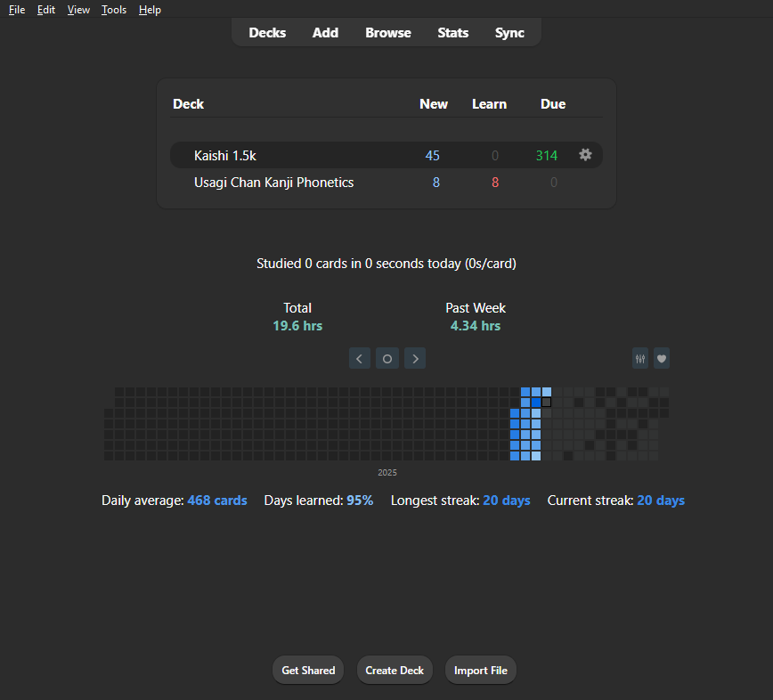The width and height of the screenshot is (773, 700).
Task: Open the Tools menu
Action: (114, 10)
